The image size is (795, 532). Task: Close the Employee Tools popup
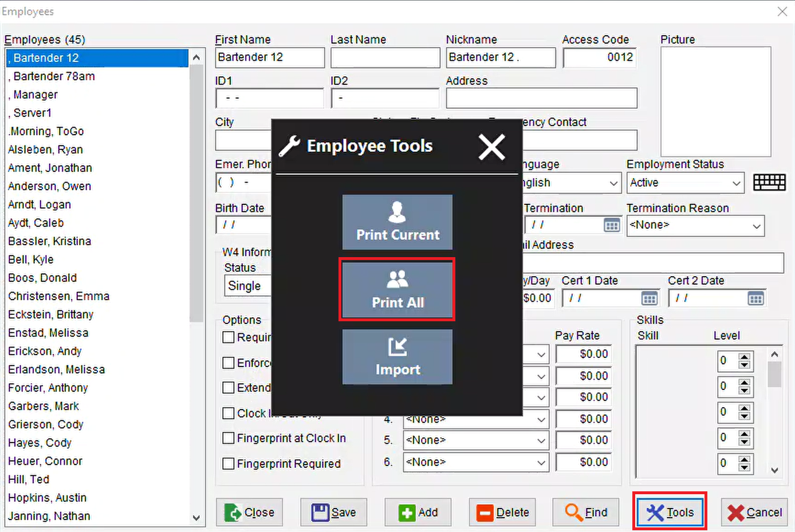pos(491,147)
